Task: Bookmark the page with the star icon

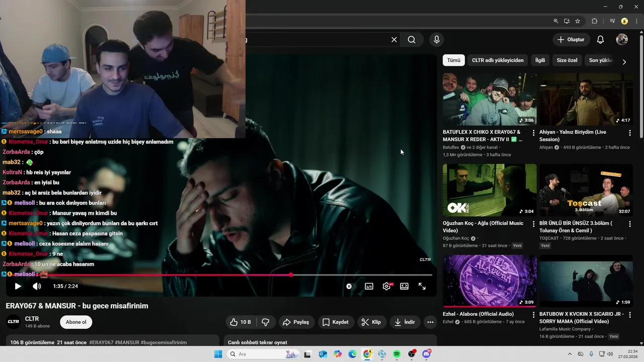Action: click(578, 21)
